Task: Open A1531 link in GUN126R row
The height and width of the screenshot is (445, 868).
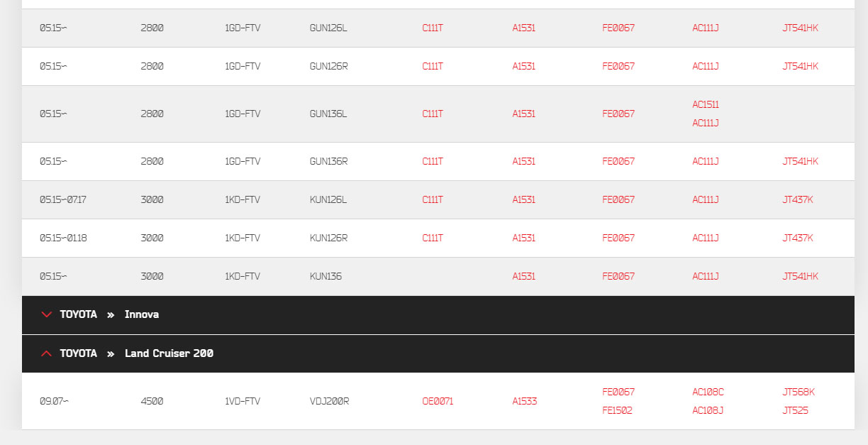Action: (x=524, y=66)
